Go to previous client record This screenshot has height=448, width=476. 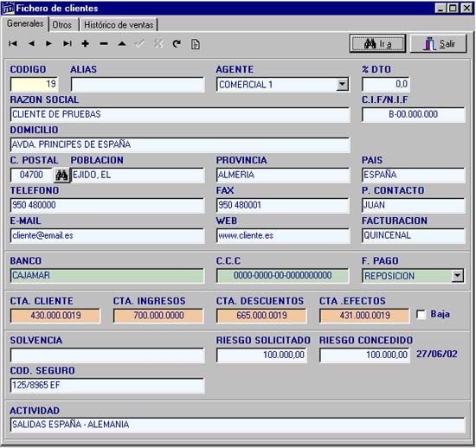click(31, 44)
